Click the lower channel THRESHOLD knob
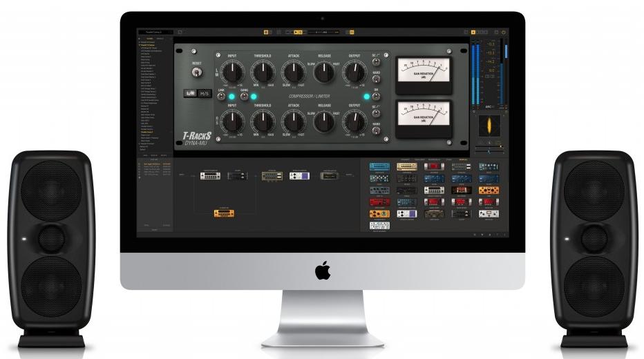Viewport: 644px width, 359px height. point(263,122)
